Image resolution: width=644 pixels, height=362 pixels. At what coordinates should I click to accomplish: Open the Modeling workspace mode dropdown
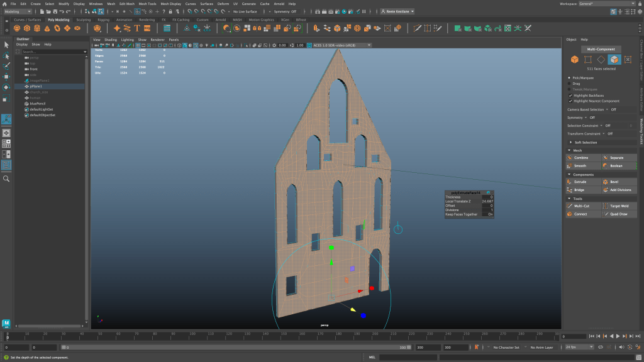[18, 11]
